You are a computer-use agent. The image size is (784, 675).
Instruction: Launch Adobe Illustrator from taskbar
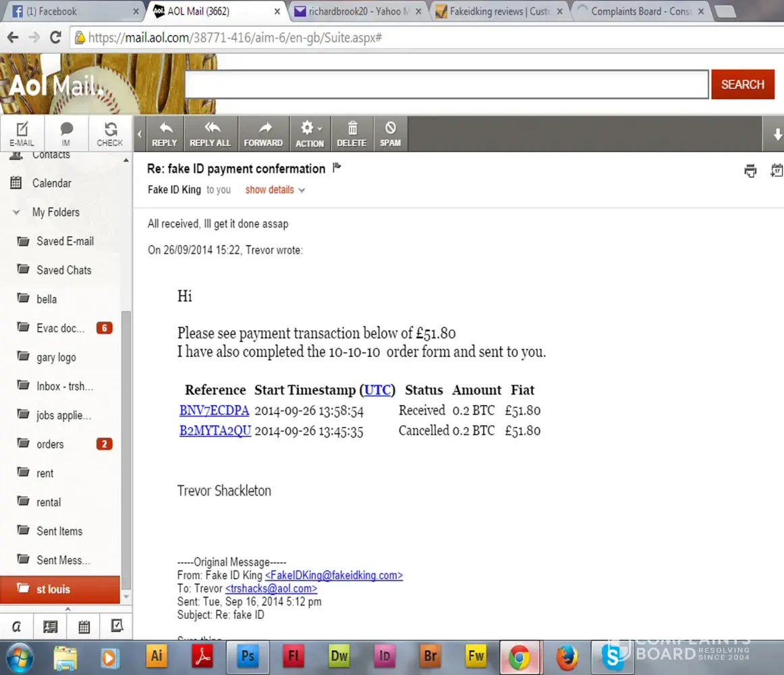click(157, 656)
